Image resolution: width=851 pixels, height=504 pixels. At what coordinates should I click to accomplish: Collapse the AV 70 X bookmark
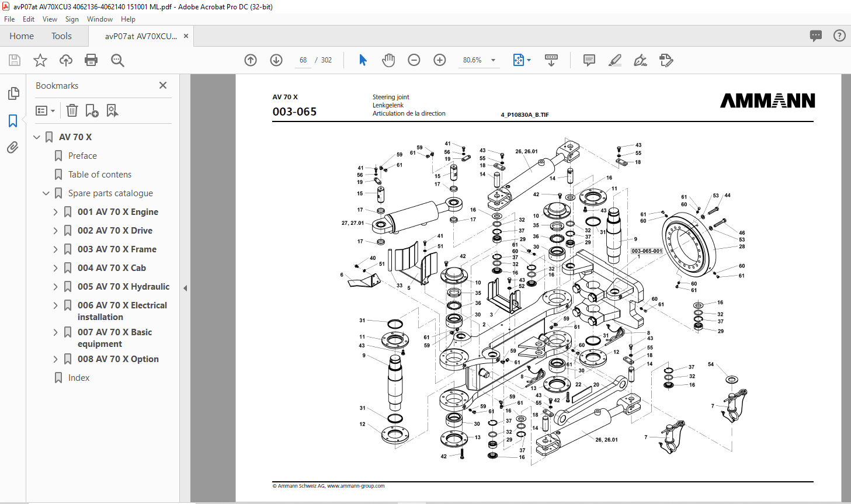(37, 137)
